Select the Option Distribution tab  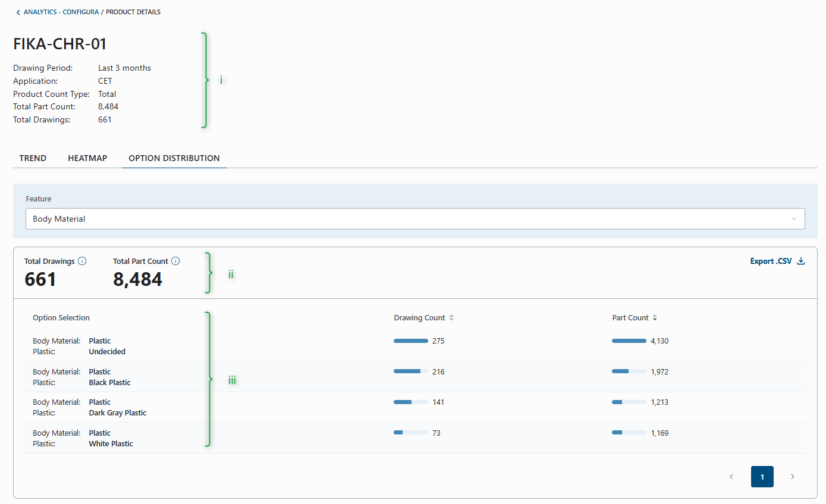click(174, 158)
